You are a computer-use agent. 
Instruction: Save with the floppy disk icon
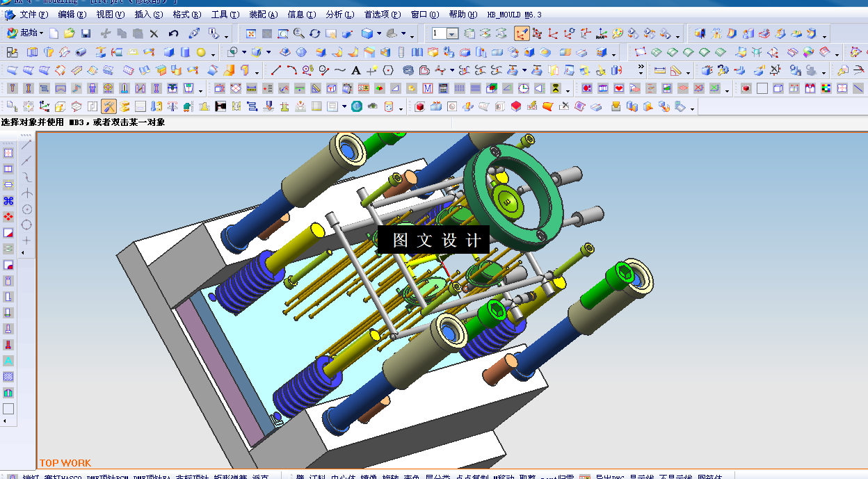coord(86,33)
